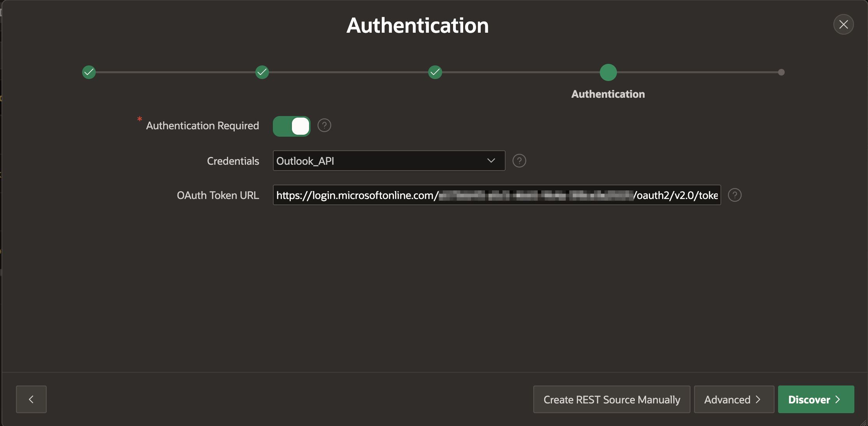Click the Authentication step label in the wizard
868x426 pixels.
608,94
